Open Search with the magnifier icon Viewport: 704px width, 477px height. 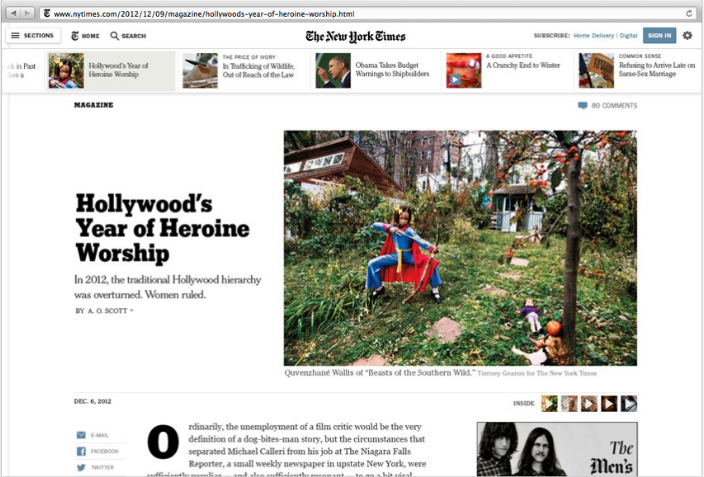coord(114,35)
